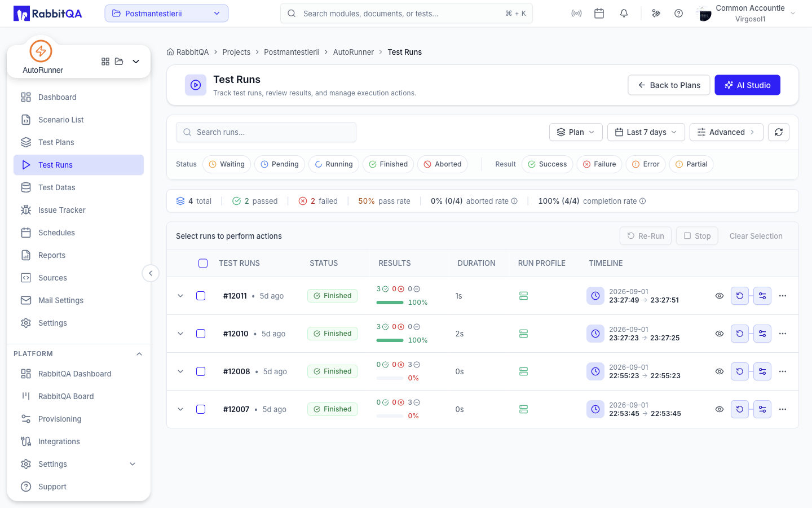Click the 0% progress bar of run #12008
Viewport: 812px width, 508px height.
pyautogui.click(x=390, y=378)
